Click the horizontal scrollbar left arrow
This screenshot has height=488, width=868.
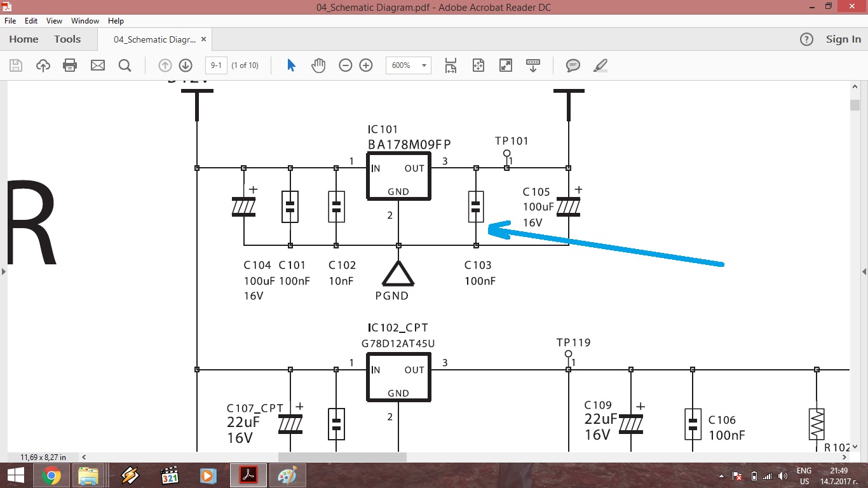click(85, 457)
